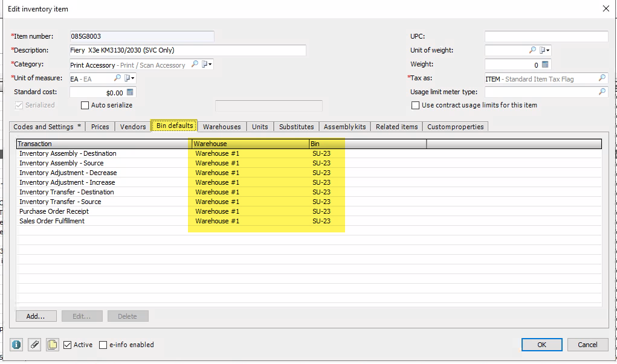This screenshot has height=364, width=617.
Task: Select the Inventory Assembly - Destination row
Action: click(x=309, y=153)
